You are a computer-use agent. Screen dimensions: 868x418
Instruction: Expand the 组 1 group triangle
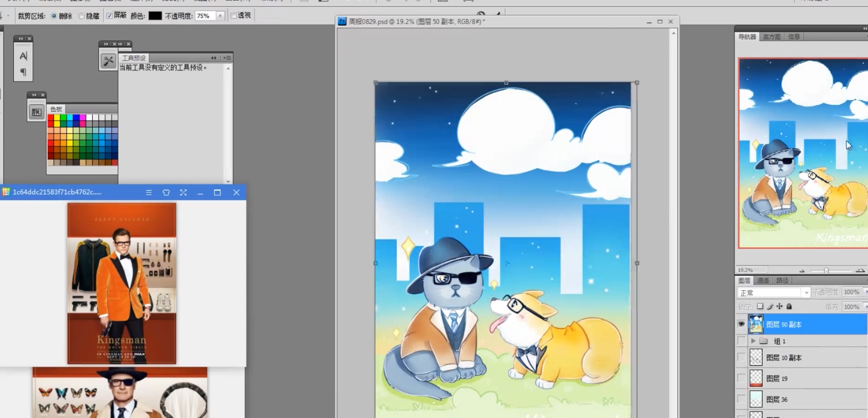(x=753, y=341)
